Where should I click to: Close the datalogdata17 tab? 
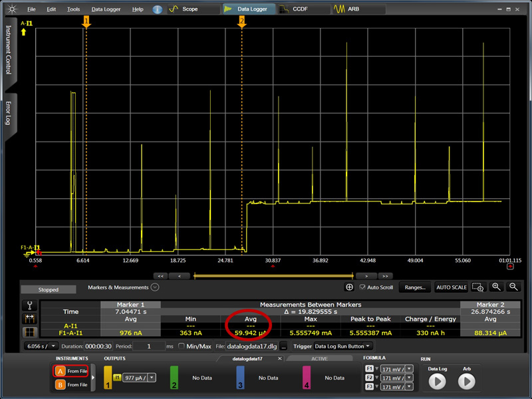[x=279, y=358]
